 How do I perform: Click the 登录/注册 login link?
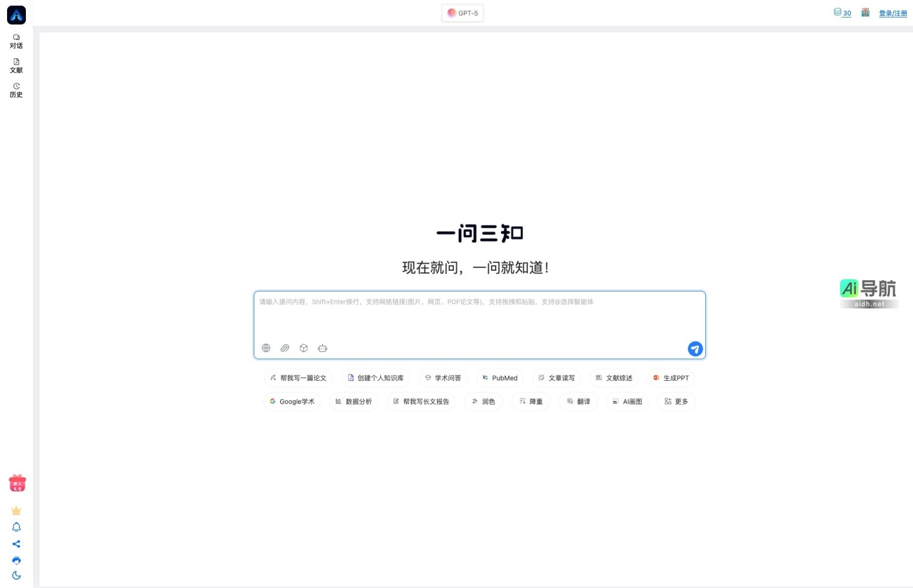coord(892,13)
